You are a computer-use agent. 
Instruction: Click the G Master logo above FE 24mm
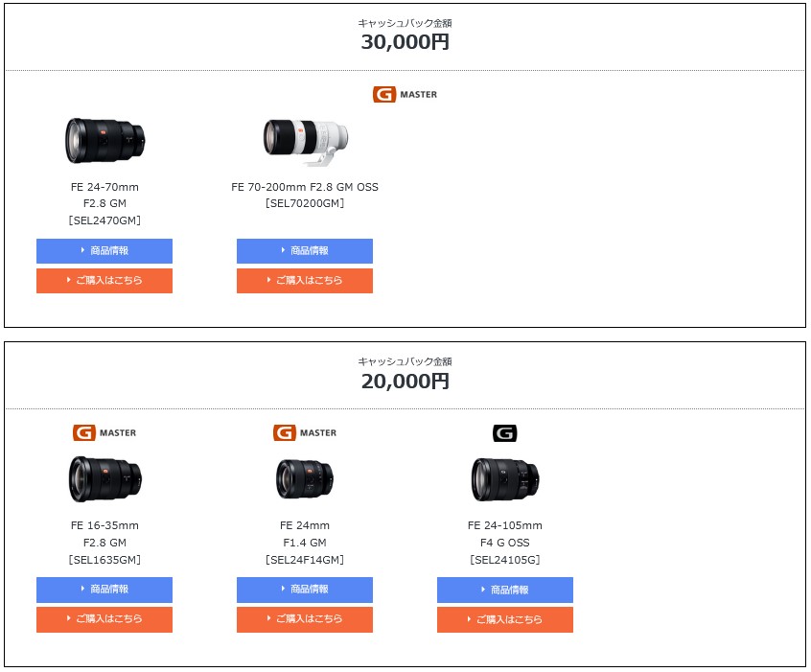point(305,432)
